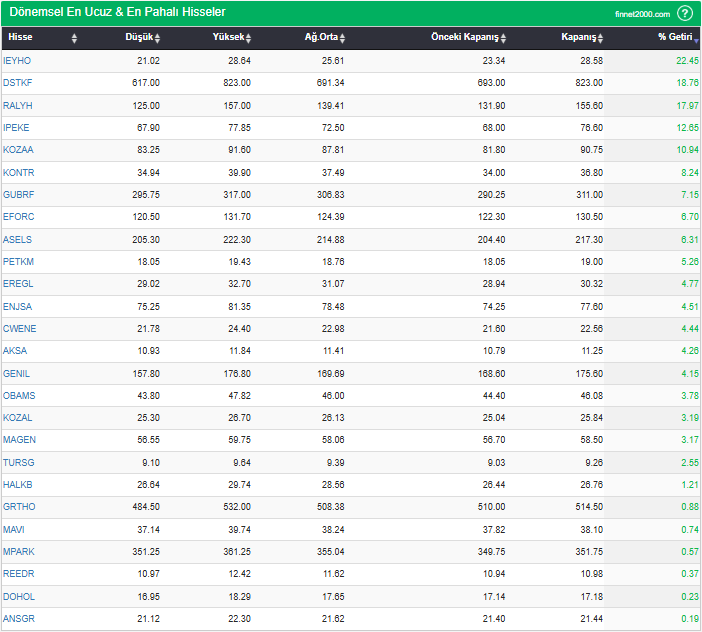Screen dimensions: 702x632
Task: Toggle the % Getiri descending sort arrow
Action: [x=696, y=39]
